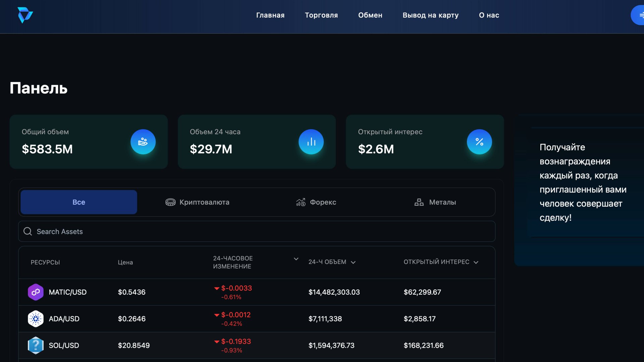644x362 pixels.
Task: Click the Total volume hand-coins icon
Action: pos(143,142)
